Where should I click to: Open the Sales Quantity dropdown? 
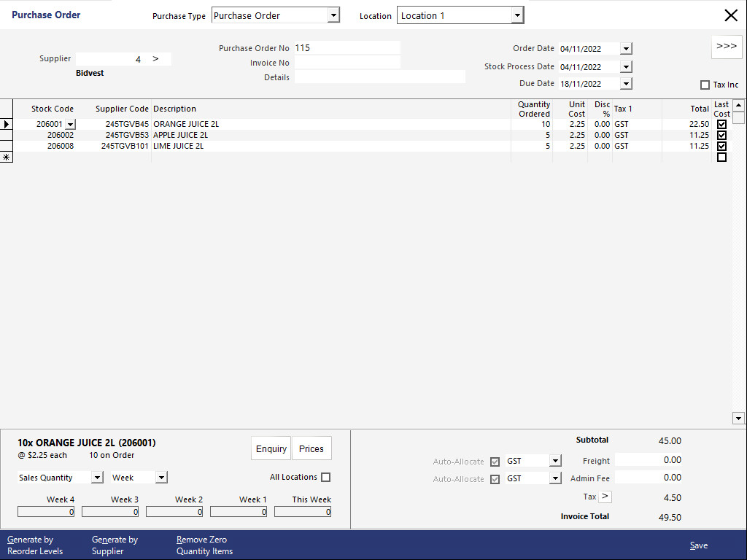click(96, 477)
